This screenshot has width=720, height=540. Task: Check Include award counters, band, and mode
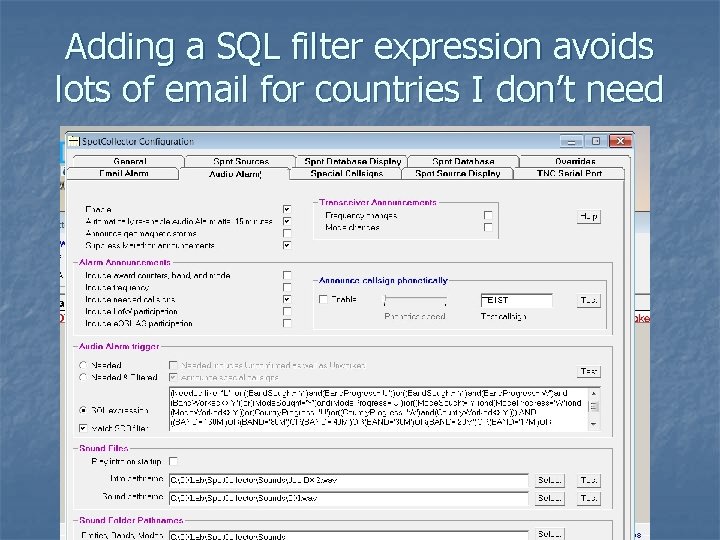287,275
